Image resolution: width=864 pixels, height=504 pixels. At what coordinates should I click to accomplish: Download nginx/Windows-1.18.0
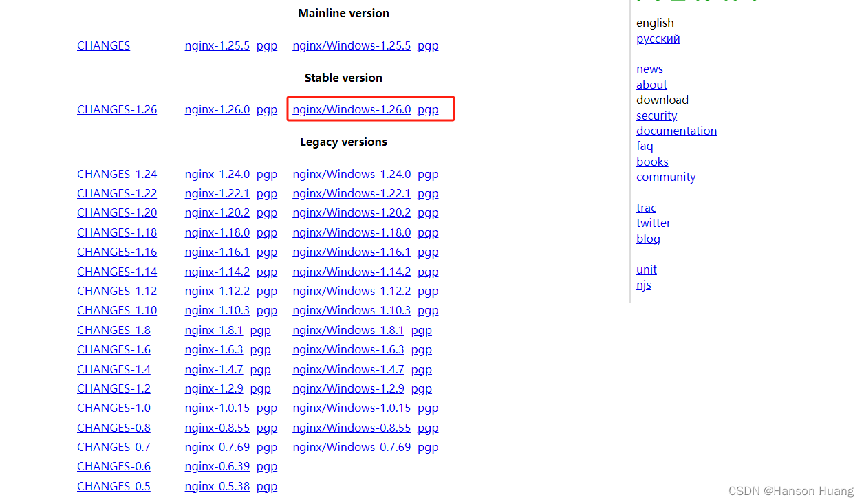point(352,232)
